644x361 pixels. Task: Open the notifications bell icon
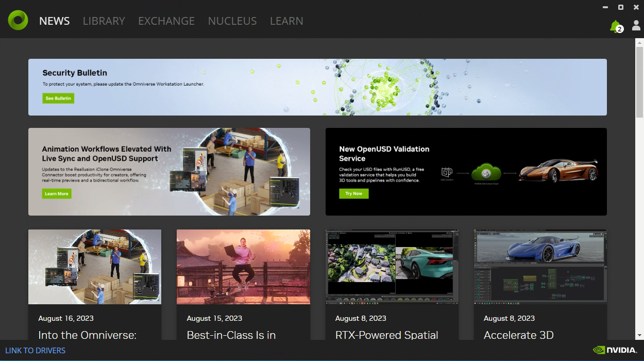(616, 26)
